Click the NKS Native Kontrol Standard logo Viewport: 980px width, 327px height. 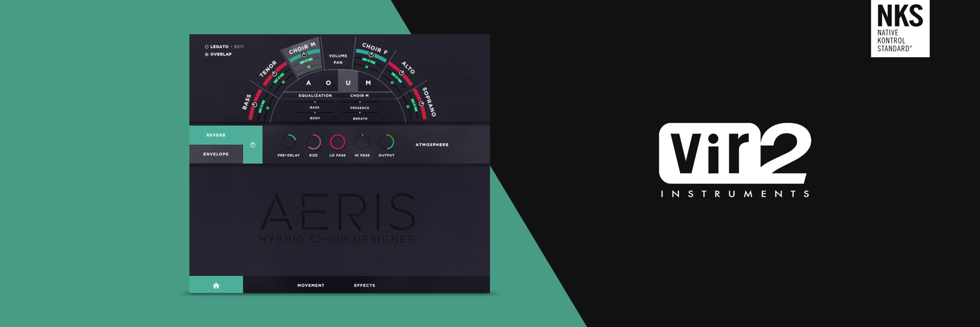point(900,28)
